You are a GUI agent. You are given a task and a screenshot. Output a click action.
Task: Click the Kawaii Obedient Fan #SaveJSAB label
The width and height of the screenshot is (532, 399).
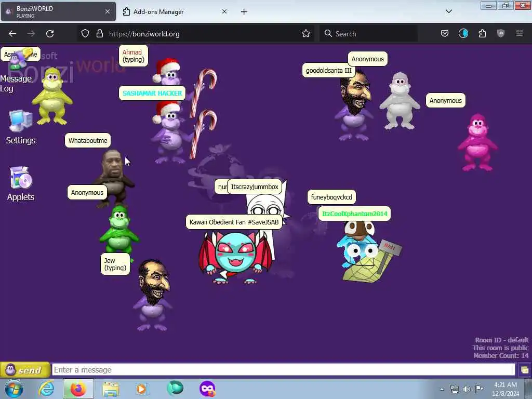234,222
